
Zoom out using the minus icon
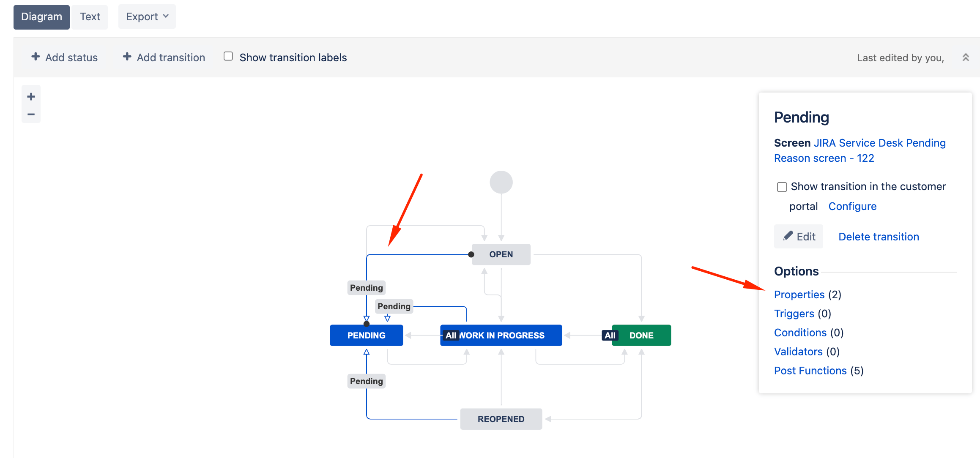[x=31, y=114]
